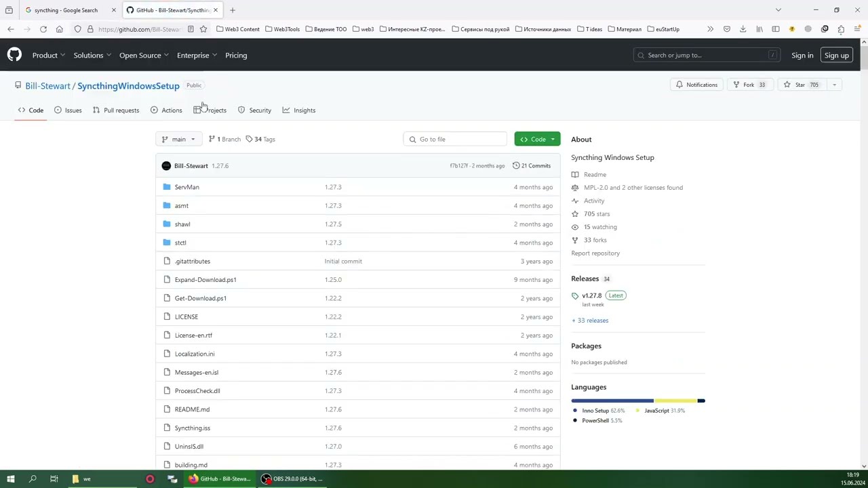The width and height of the screenshot is (868, 488).
Task: Expand the Open Source menu
Action: [x=144, y=55]
